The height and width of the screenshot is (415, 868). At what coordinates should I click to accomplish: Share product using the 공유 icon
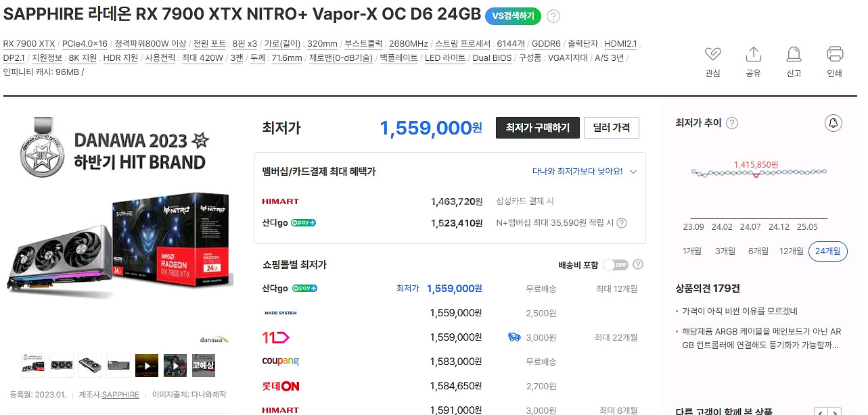coord(753,54)
